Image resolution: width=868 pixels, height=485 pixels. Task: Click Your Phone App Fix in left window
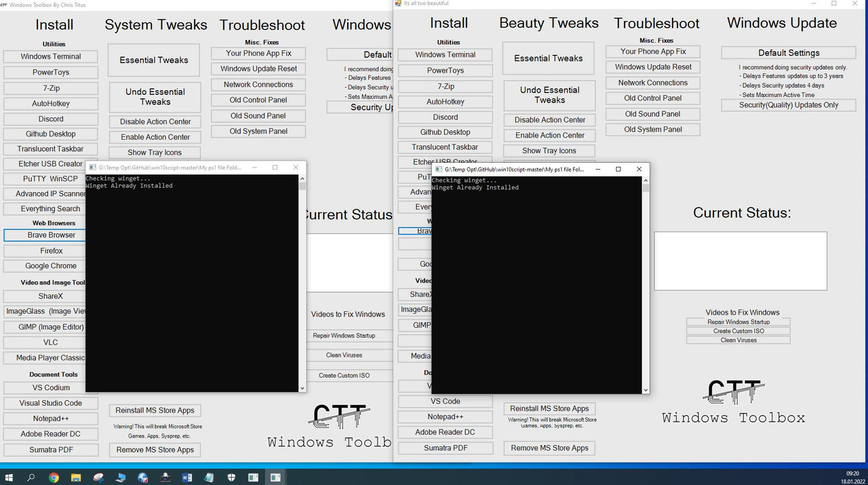tap(258, 54)
